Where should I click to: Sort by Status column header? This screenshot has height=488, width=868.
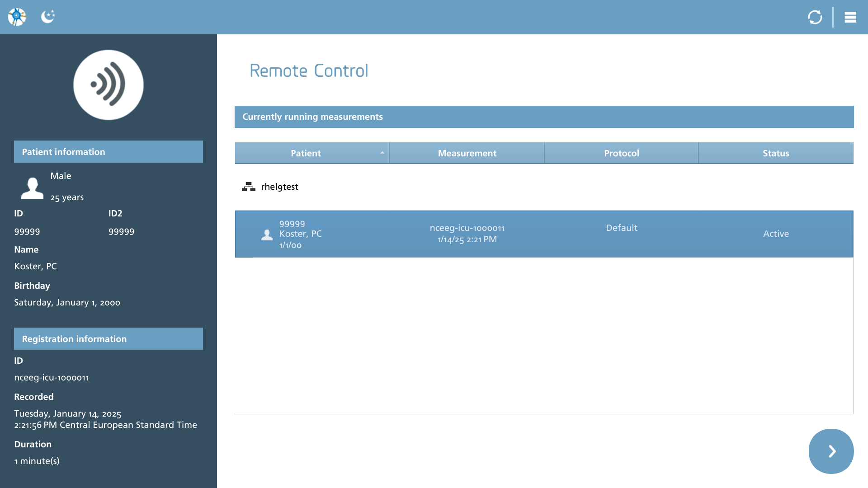776,153
